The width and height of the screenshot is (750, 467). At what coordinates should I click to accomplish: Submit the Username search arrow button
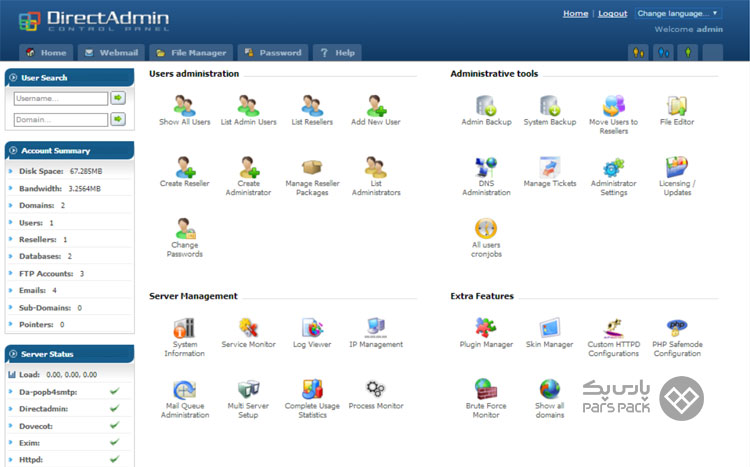pos(118,98)
